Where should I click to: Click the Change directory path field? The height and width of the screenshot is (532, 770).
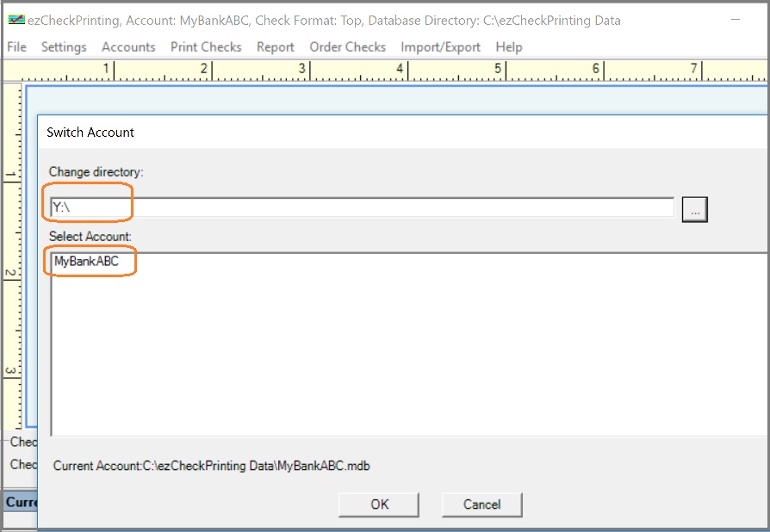pos(362,207)
